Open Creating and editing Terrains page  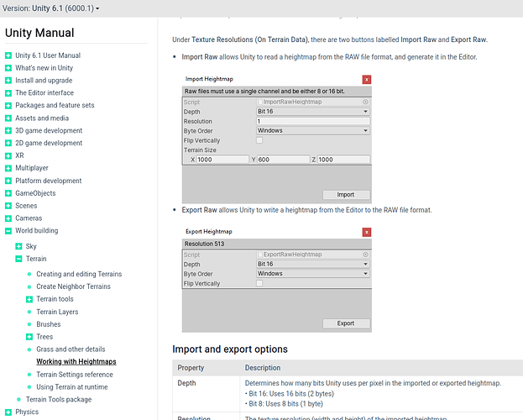(79, 274)
